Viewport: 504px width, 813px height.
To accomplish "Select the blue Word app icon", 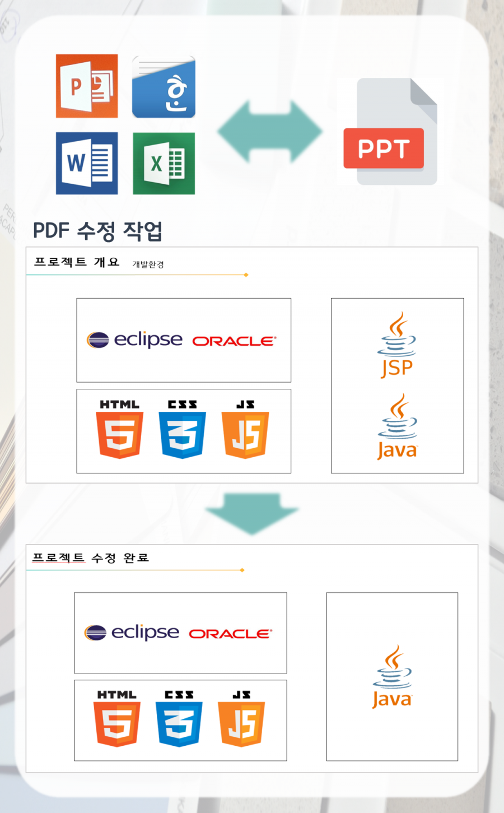I will (87, 163).
